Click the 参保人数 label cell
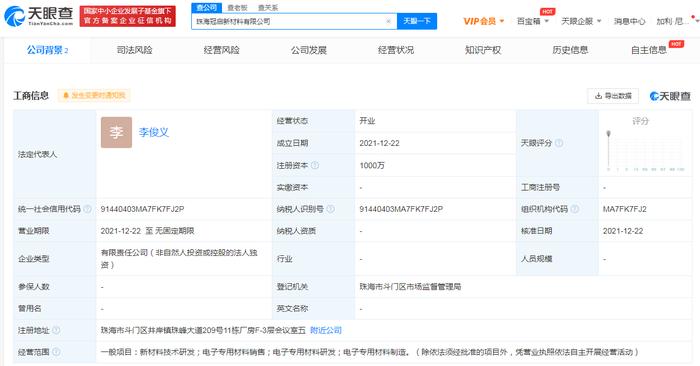The image size is (700, 366). click(x=54, y=287)
